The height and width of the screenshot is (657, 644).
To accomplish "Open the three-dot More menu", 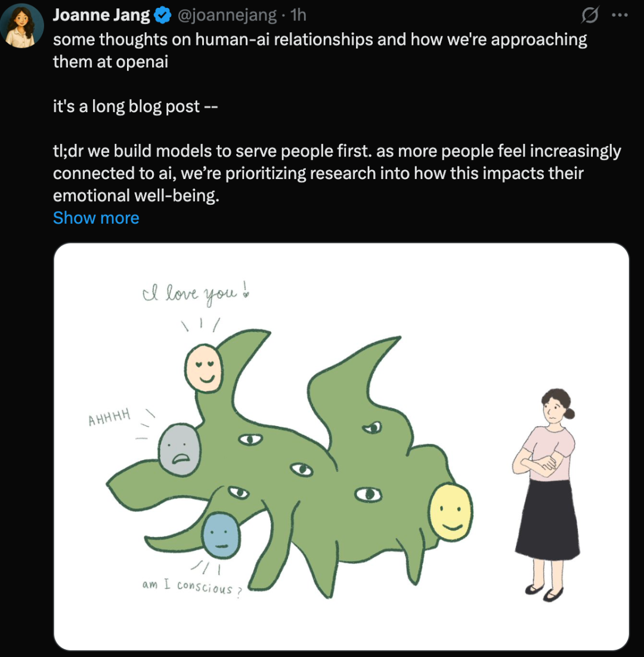I will (x=620, y=16).
